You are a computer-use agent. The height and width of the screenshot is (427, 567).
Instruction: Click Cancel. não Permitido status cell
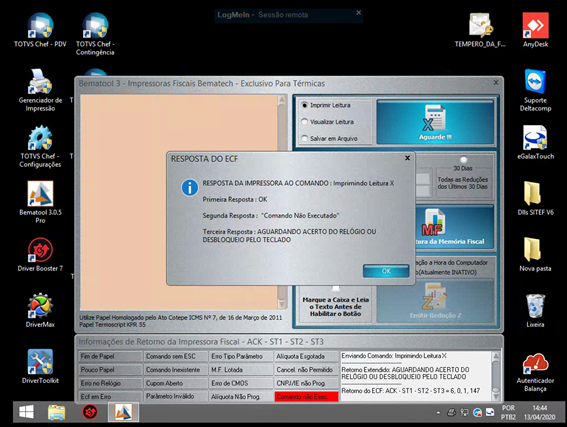click(306, 370)
